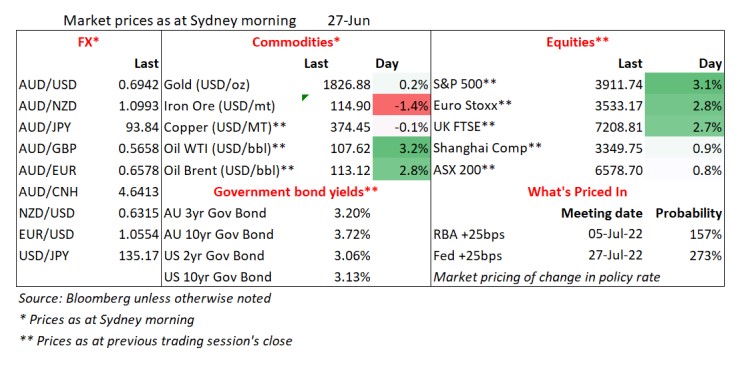Select the Oil WTI 3.2% day change
This screenshot has width=740, height=366.
coord(401,150)
